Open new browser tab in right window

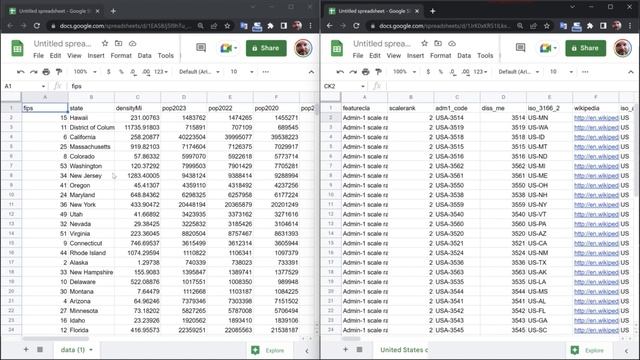433,11
